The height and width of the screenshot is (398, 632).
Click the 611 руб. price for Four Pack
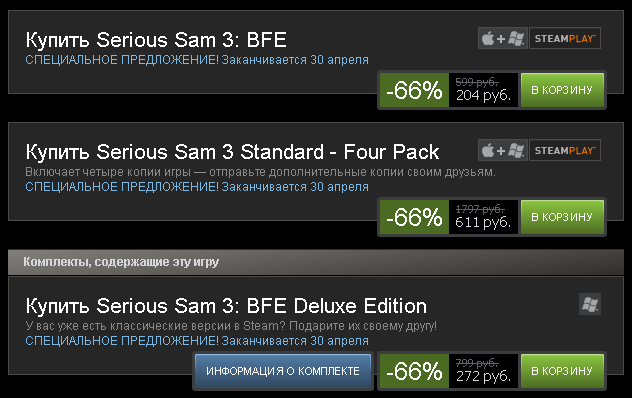point(483,223)
